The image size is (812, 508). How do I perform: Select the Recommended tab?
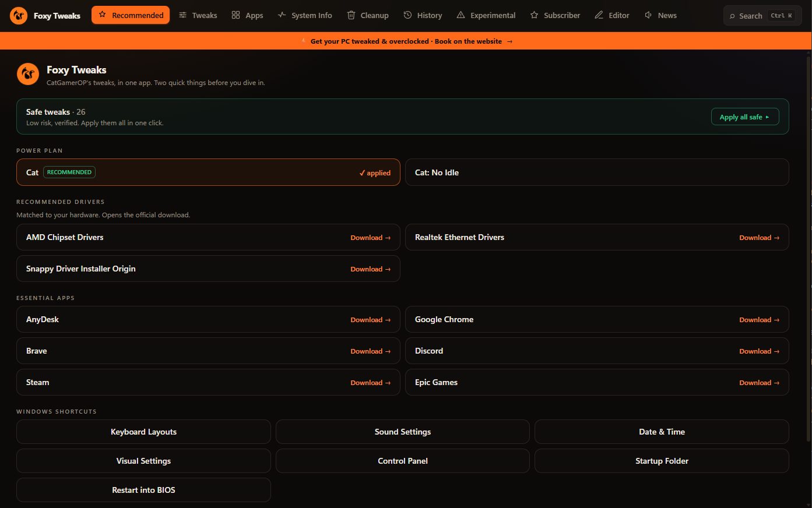click(131, 15)
